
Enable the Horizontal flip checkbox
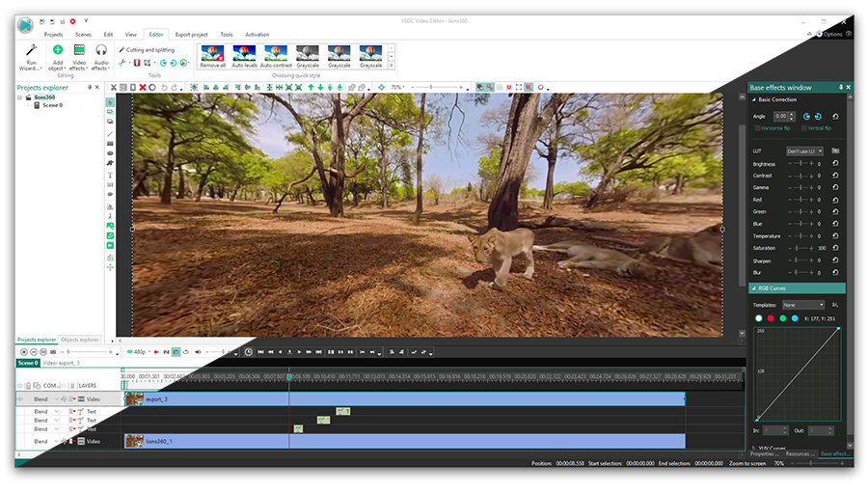[x=758, y=128]
